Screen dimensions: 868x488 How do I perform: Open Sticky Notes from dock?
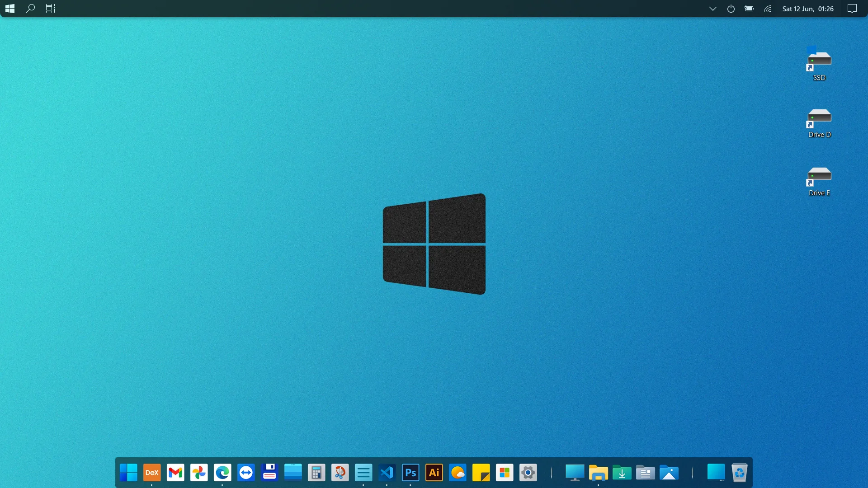(481, 473)
